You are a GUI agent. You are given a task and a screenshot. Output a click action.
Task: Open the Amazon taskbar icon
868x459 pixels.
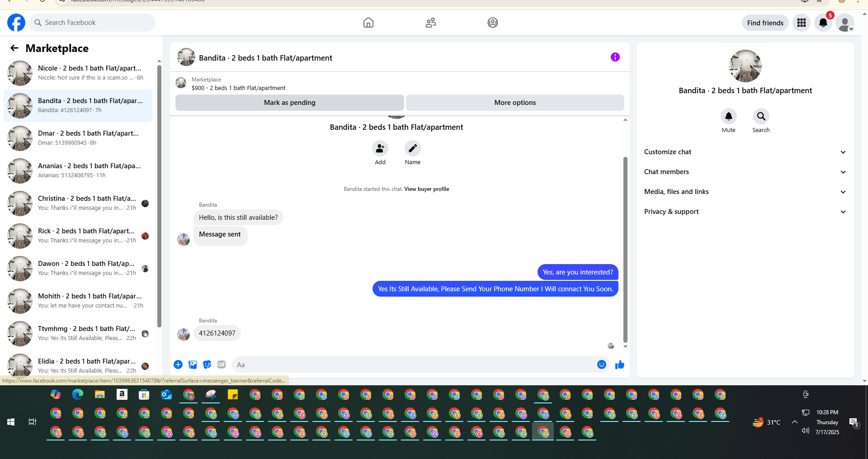(x=122, y=395)
